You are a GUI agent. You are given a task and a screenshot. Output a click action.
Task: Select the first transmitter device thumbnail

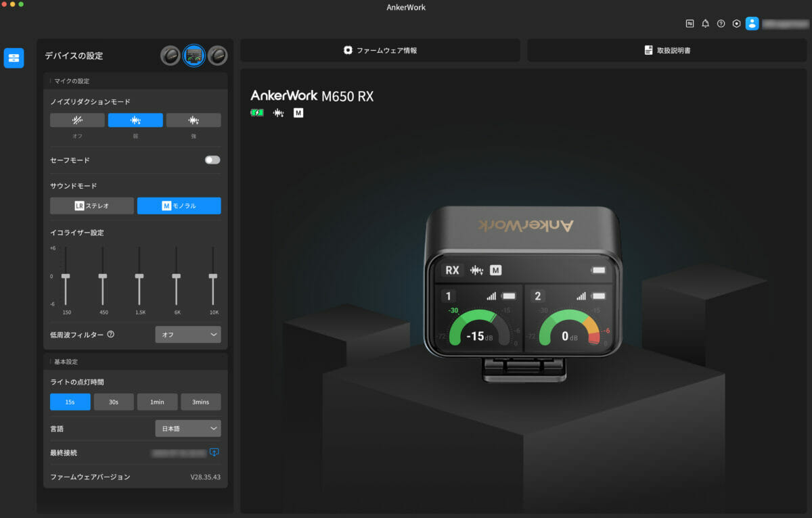[x=171, y=56]
